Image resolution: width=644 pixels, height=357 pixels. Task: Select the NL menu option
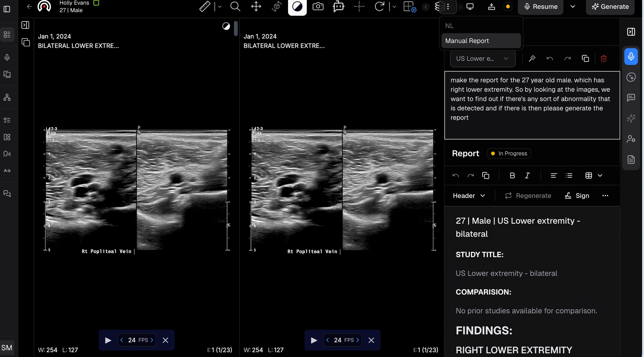pos(481,26)
